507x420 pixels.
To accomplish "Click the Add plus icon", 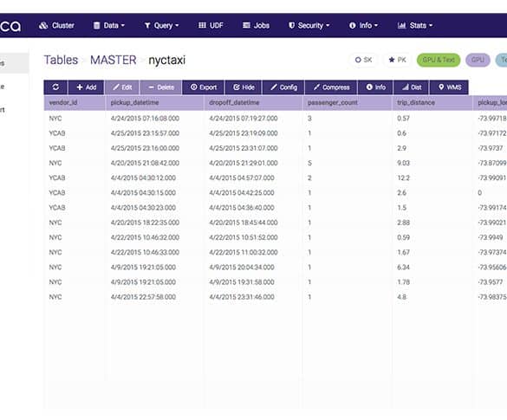I will (80, 87).
